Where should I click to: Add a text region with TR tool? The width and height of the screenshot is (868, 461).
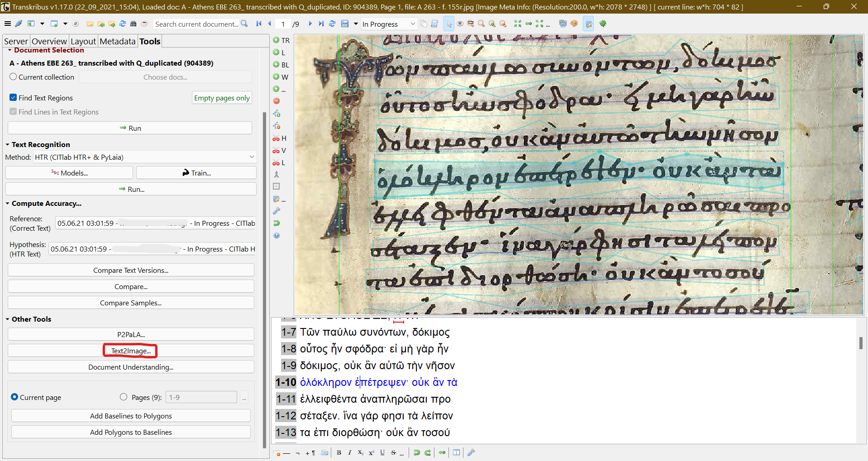point(281,40)
